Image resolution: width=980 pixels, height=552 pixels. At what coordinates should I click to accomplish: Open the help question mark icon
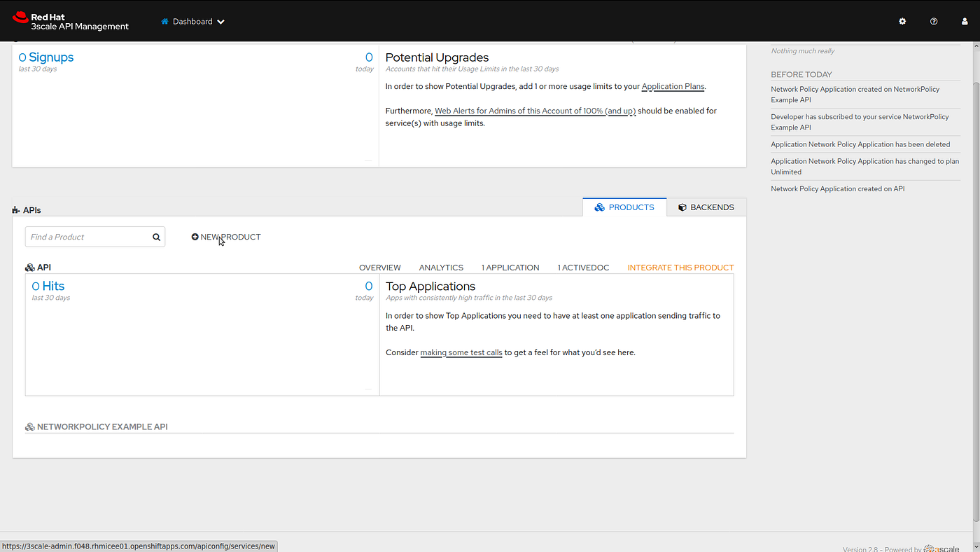[934, 22]
